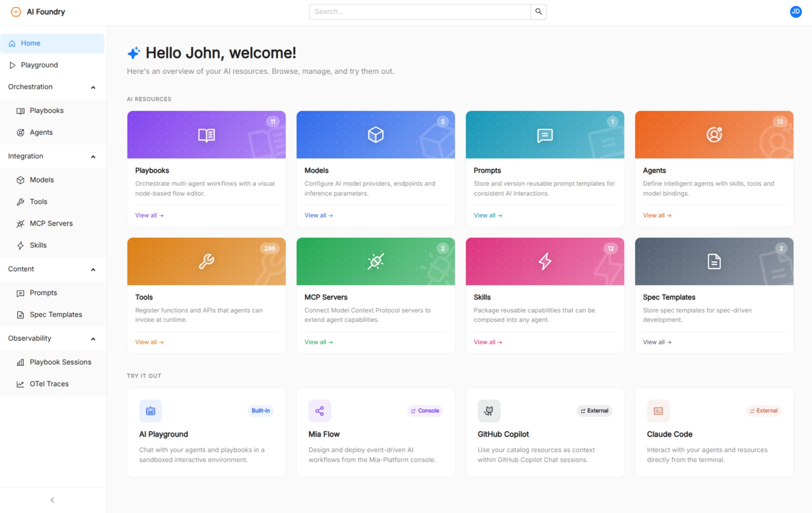Viewport: 812px width, 513px height.
Task: Collapse the Content section chevron
Action: click(x=93, y=270)
